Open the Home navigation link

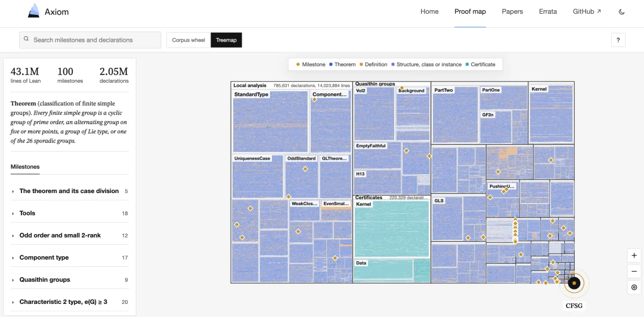pos(429,11)
